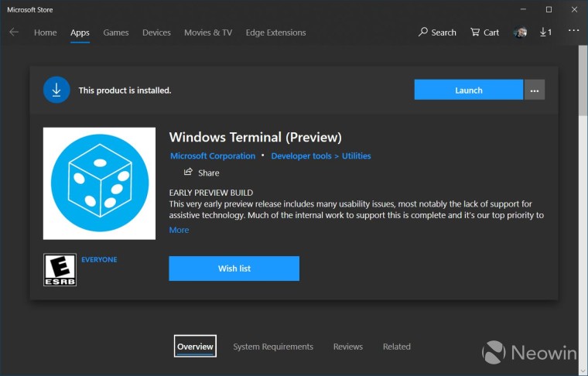
Task: Click the vertical scrollbar thumb
Action: 583,80
